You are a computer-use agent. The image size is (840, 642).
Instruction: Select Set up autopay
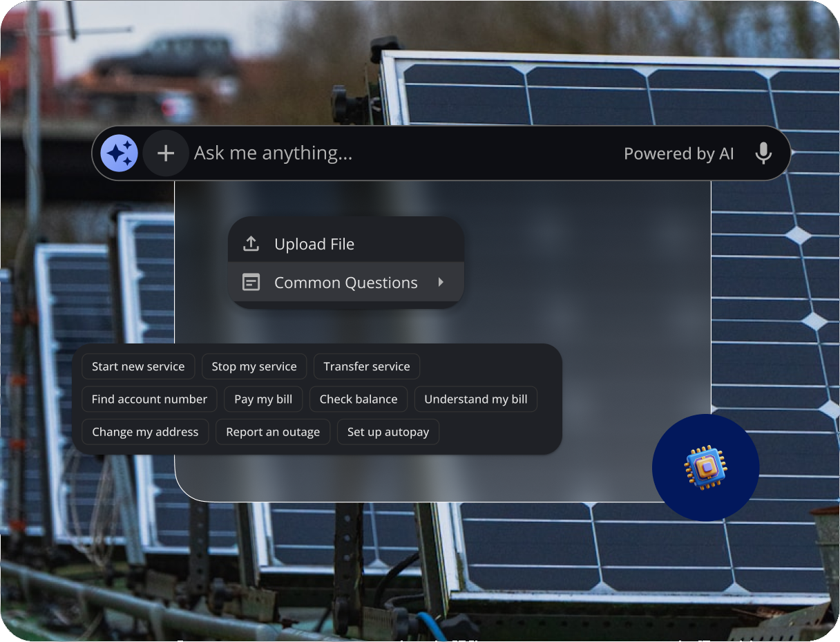388,431
